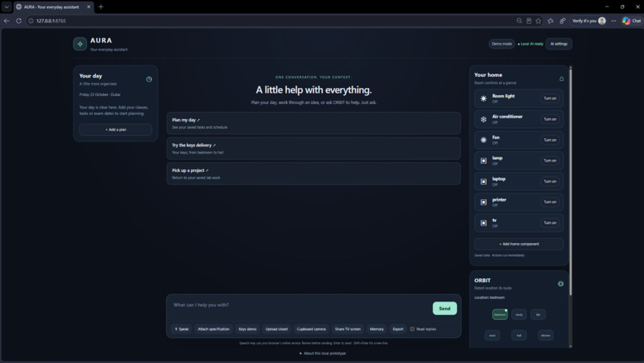Click the tv device icon
The height and width of the screenshot is (363, 644).
(x=483, y=223)
